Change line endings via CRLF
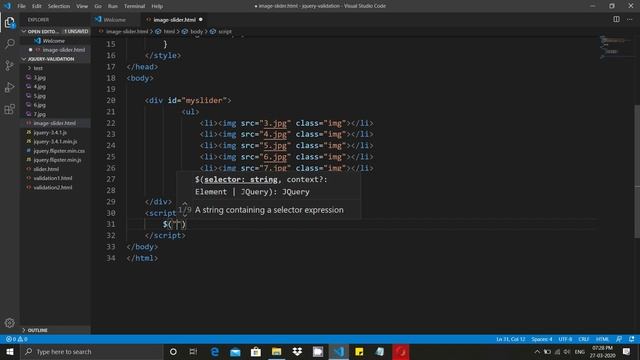The width and height of the screenshot is (640, 360). point(584,339)
